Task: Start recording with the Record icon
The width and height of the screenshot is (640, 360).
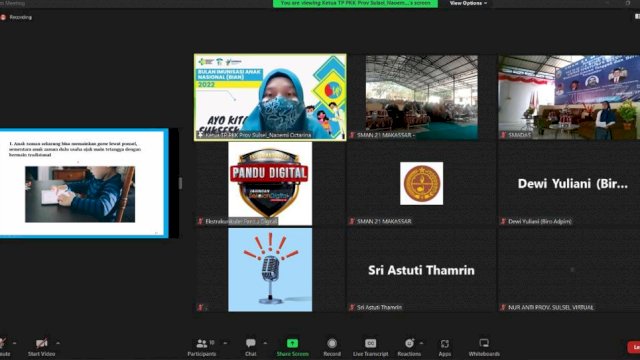Action: 332,343
